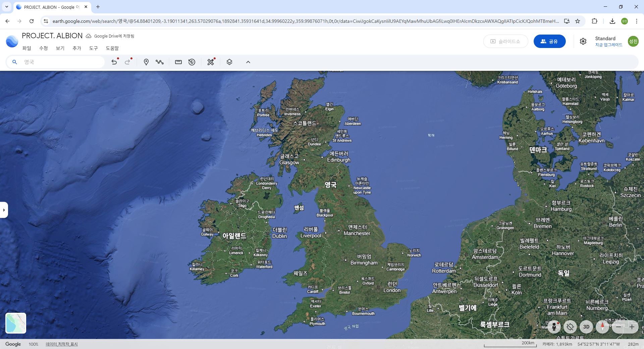Viewport: 644px width, 349px height.
Task: Expand the left side panel arrow
Action: (x=4, y=210)
